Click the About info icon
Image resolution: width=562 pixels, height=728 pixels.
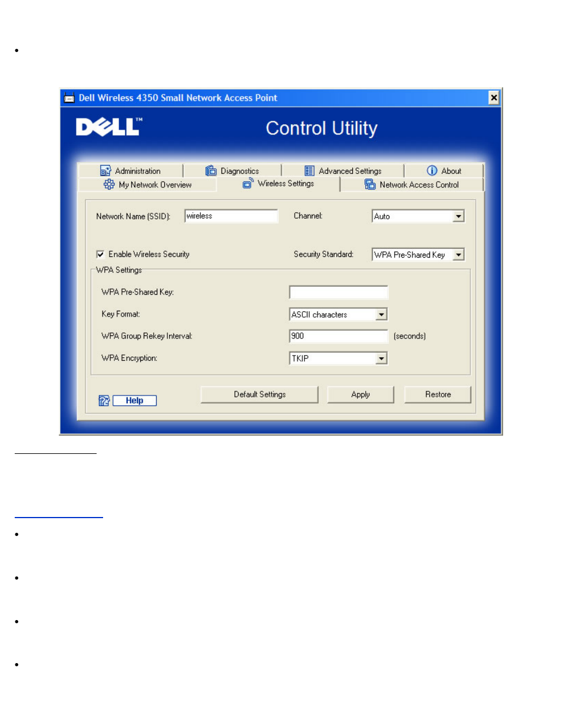(432, 170)
